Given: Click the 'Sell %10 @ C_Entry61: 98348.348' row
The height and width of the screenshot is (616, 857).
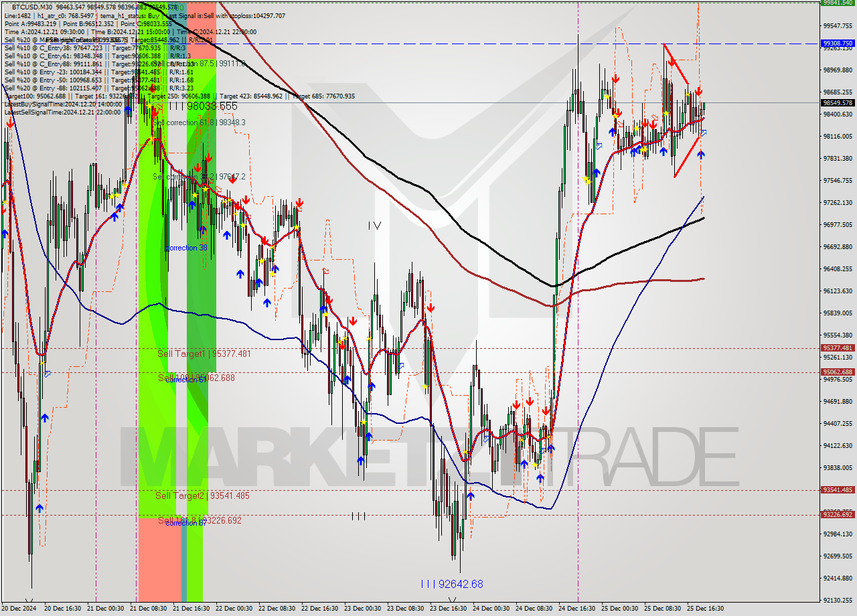Looking at the screenshot, I should (x=98, y=56).
